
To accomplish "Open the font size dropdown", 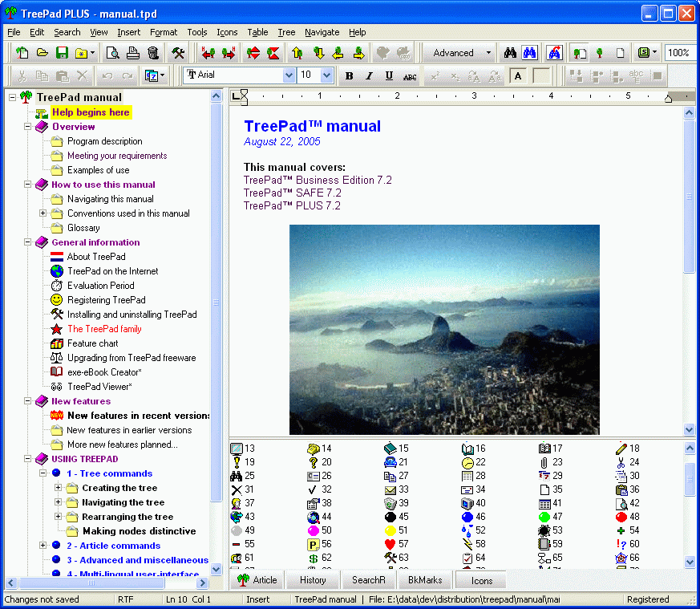I will (327, 75).
